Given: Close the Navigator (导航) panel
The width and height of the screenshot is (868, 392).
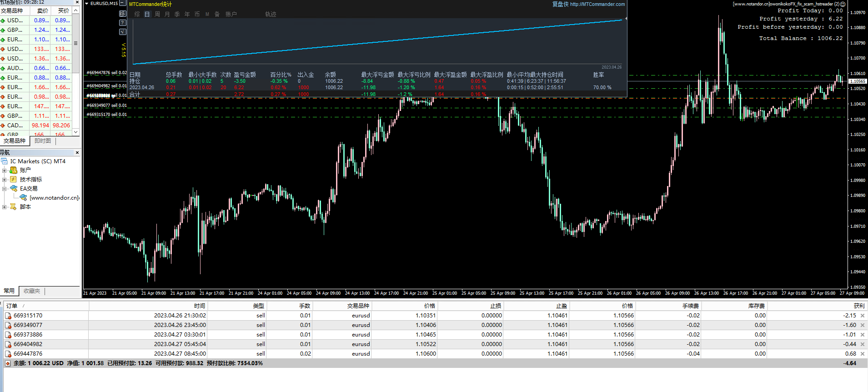Looking at the screenshot, I should point(77,153).
